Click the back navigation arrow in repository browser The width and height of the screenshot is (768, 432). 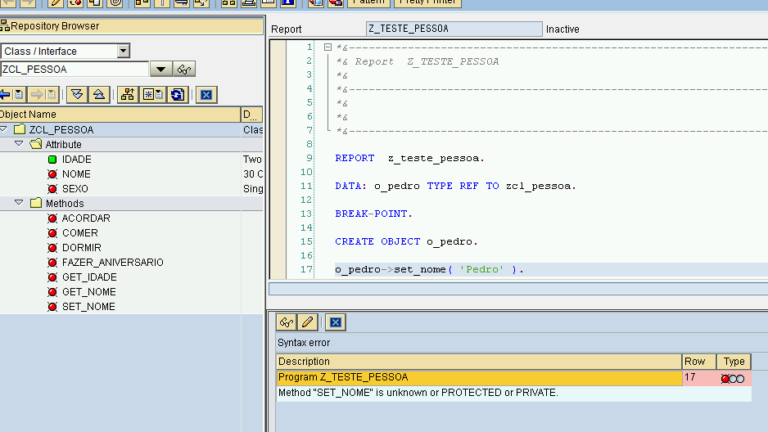coord(5,95)
